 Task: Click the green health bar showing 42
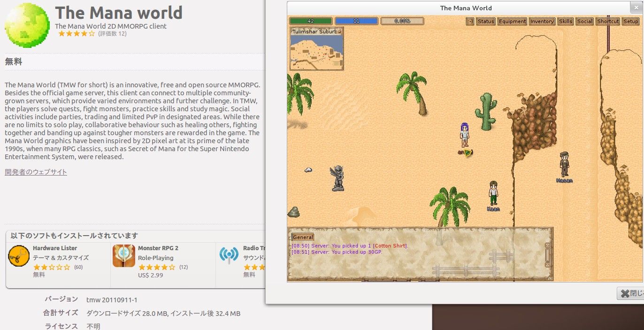[x=311, y=21]
